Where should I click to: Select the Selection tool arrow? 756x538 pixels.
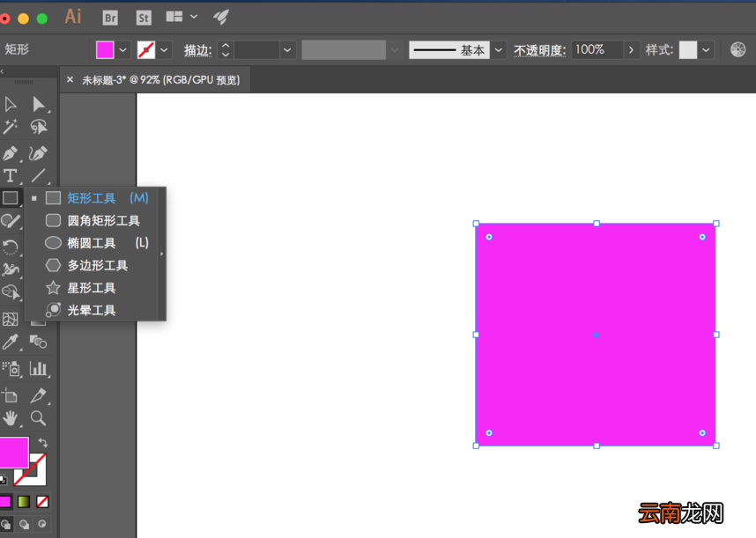click(10, 104)
